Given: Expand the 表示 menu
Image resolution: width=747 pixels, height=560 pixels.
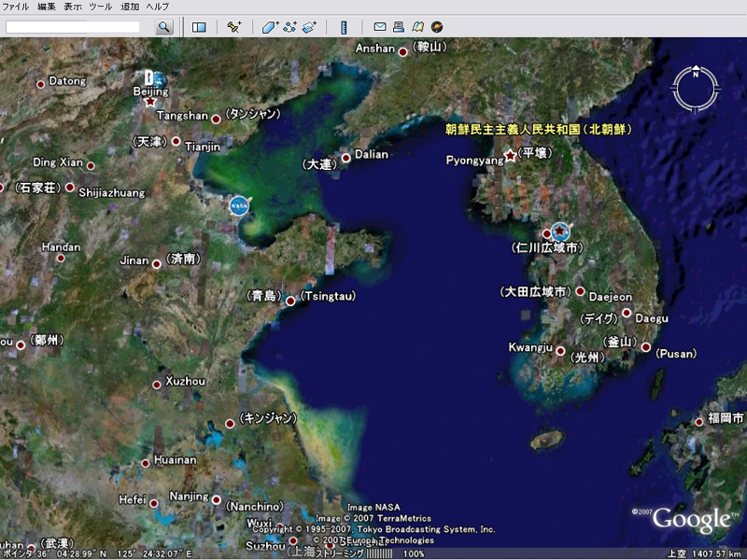Looking at the screenshot, I should pyautogui.click(x=73, y=7).
